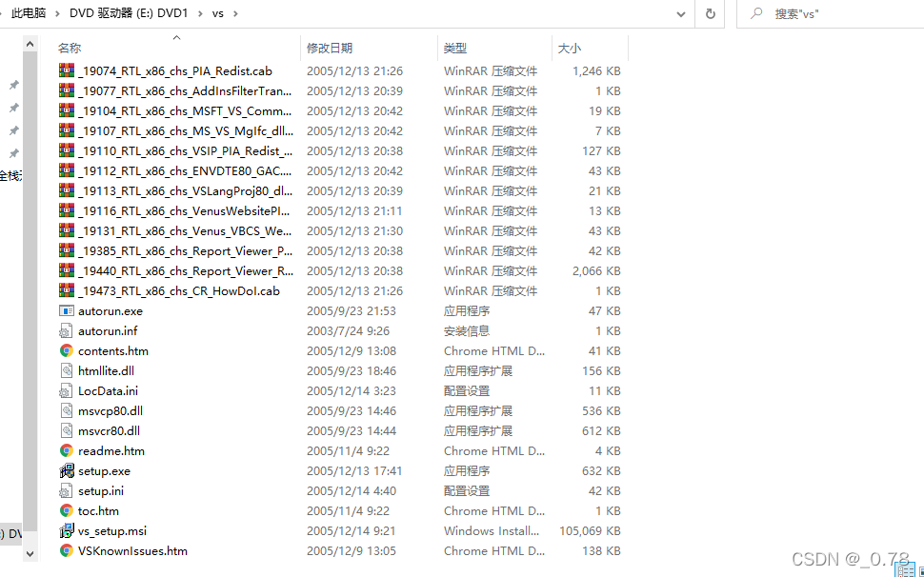
Task: Click the vs_setup.msi installer package icon
Action: (67, 531)
